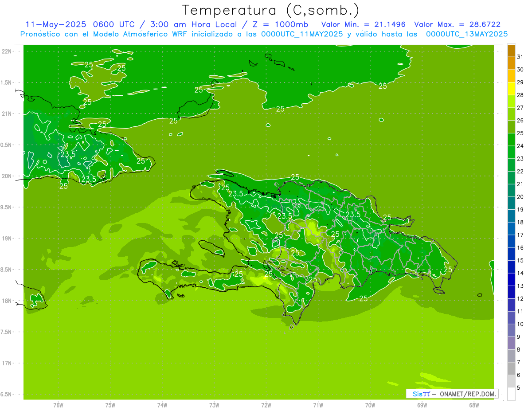The width and height of the screenshot is (532, 411).
Task: Click the yellow swatch between 28 and 29
Action: pyautogui.click(x=511, y=89)
